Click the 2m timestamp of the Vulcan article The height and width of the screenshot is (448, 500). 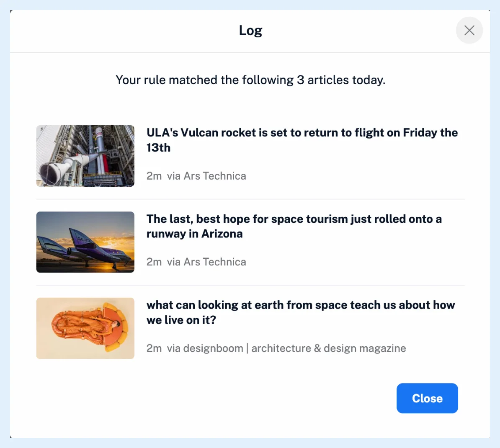[x=154, y=176]
